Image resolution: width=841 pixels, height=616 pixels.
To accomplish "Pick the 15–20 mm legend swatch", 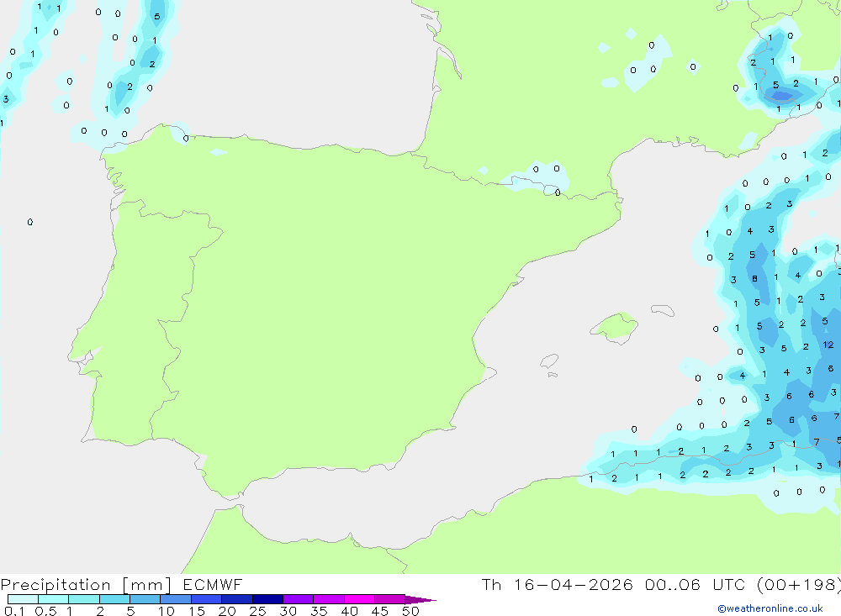I will (206, 599).
